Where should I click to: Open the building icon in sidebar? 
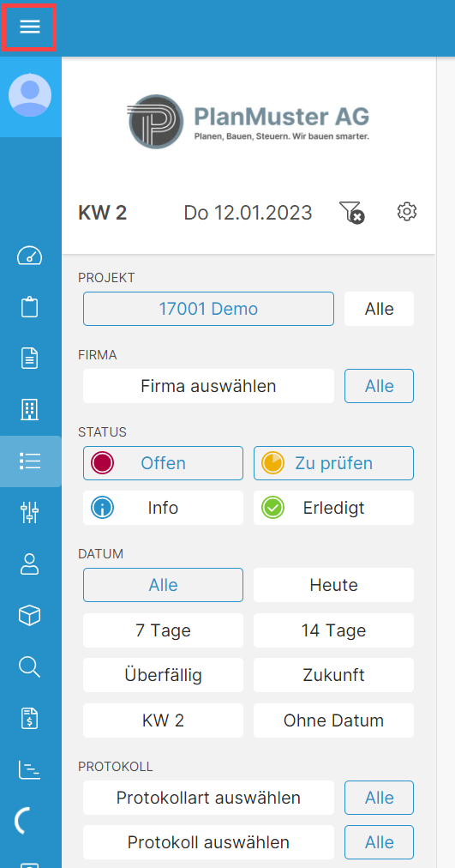point(30,410)
